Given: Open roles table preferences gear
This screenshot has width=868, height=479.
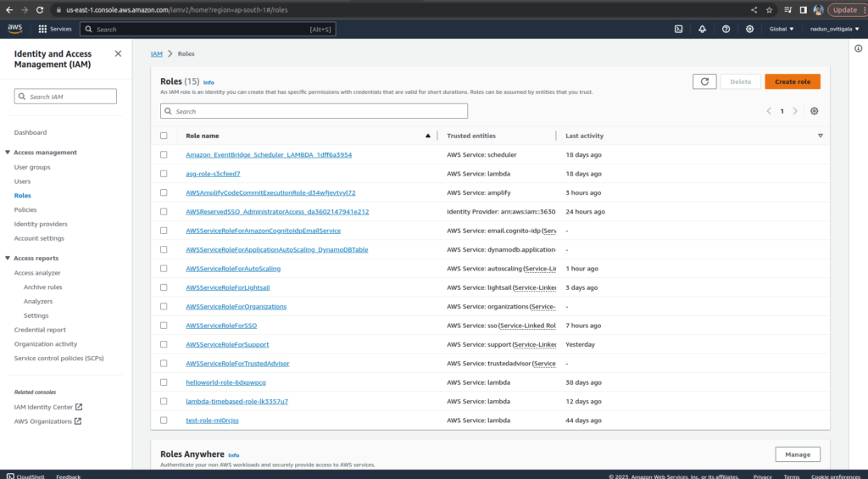Looking at the screenshot, I should (x=814, y=111).
